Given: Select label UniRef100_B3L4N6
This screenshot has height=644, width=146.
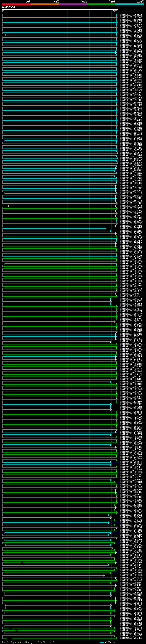Looking at the screenshot, I should (x=131, y=334).
